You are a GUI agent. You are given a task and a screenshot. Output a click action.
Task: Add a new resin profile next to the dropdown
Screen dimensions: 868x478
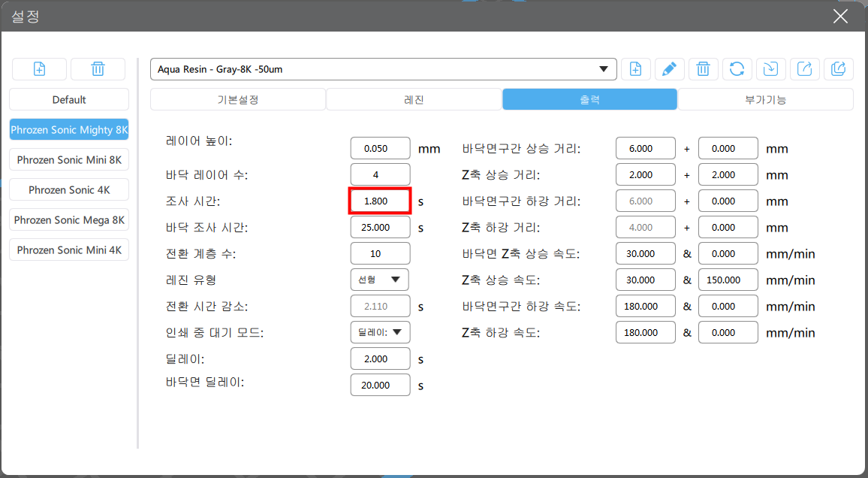pyautogui.click(x=635, y=69)
